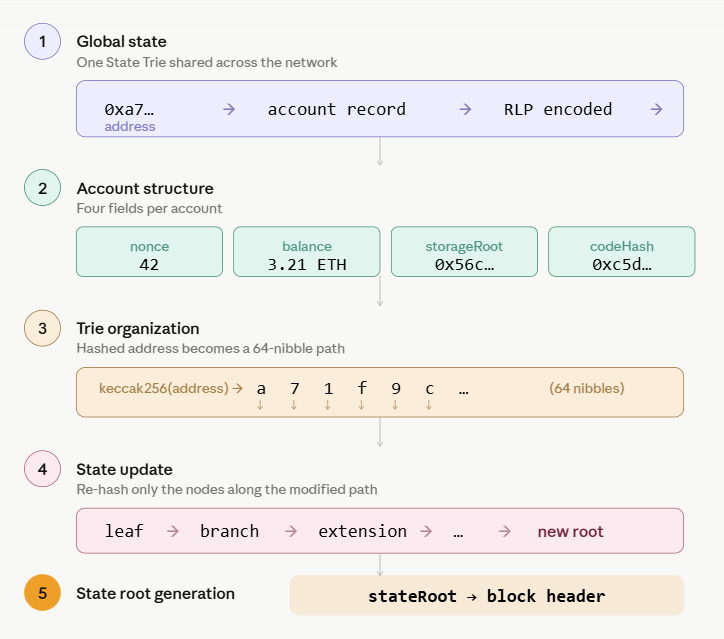The height and width of the screenshot is (639, 724).
Task: Select the "account record" text
Action: [x=337, y=109]
